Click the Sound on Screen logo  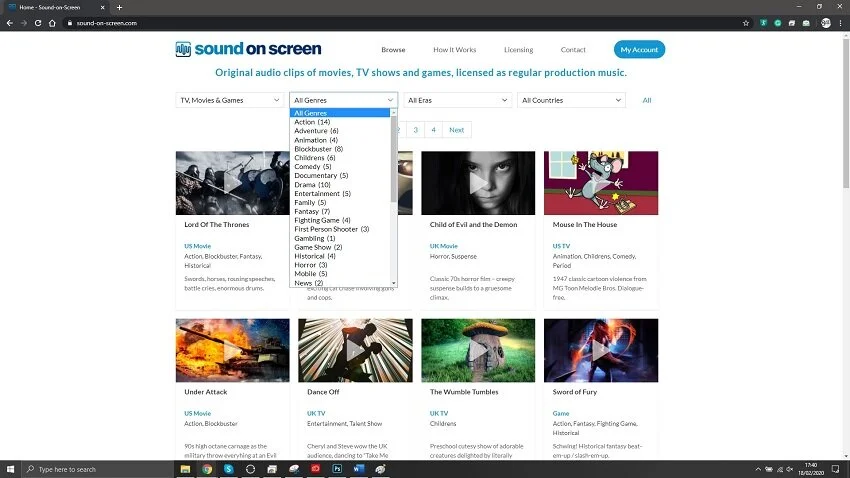(x=248, y=49)
